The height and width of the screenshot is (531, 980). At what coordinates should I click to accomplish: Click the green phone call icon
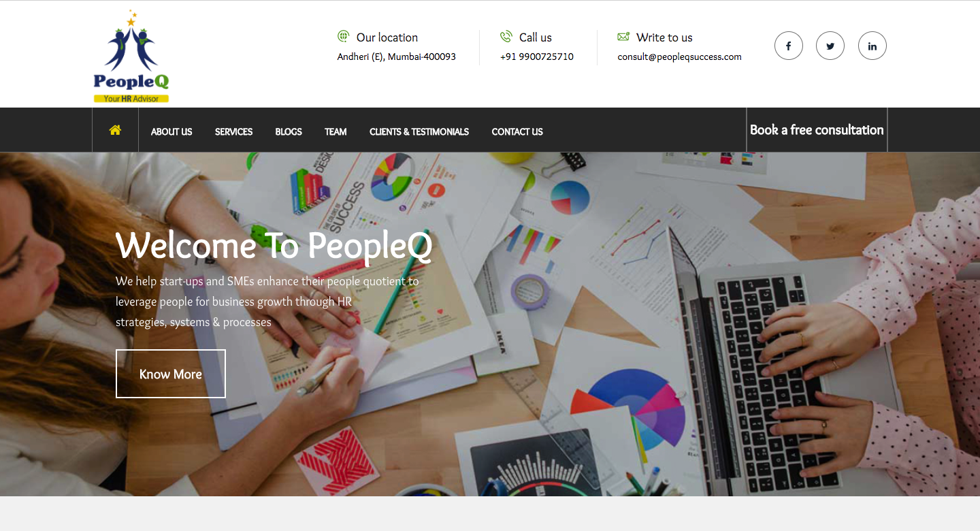pos(506,37)
